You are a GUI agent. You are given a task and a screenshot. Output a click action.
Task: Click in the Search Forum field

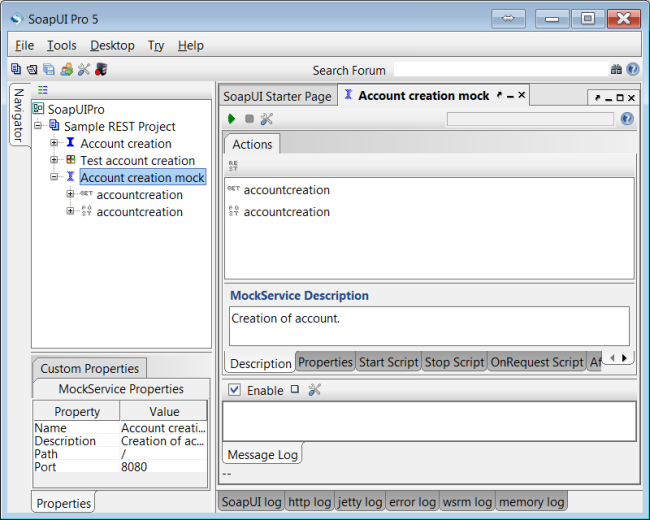point(501,69)
